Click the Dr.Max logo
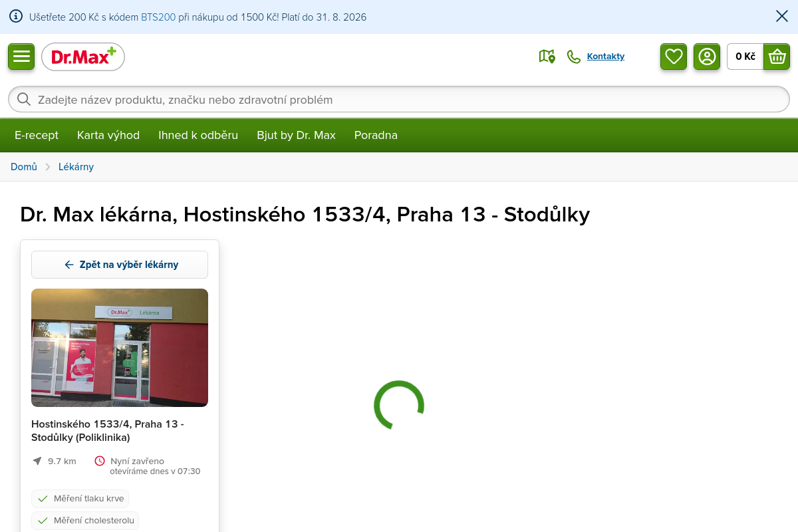This screenshot has width=798, height=532. tap(83, 57)
